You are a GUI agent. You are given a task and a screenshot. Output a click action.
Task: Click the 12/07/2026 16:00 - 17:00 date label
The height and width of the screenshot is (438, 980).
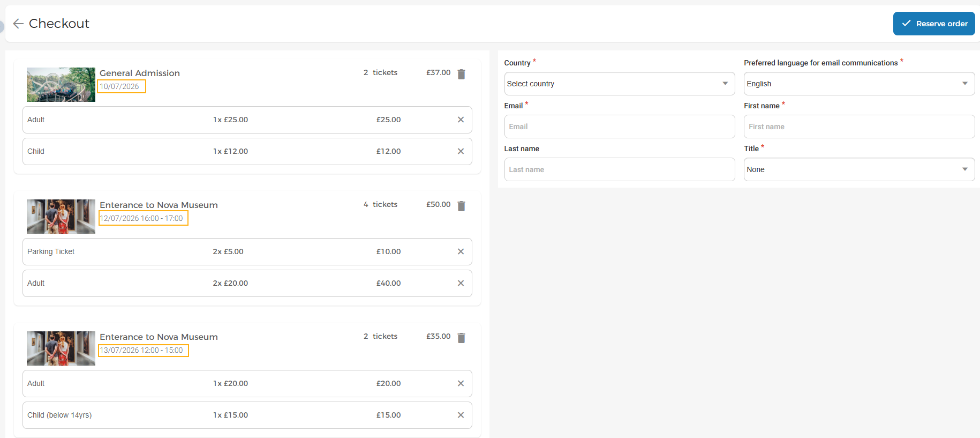[143, 218]
